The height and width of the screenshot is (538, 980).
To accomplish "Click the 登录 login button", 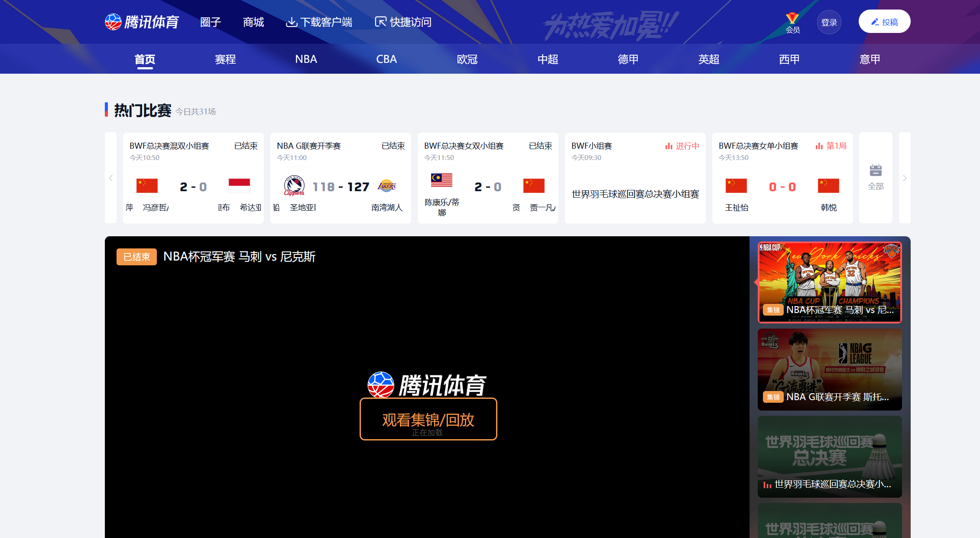I will (829, 22).
